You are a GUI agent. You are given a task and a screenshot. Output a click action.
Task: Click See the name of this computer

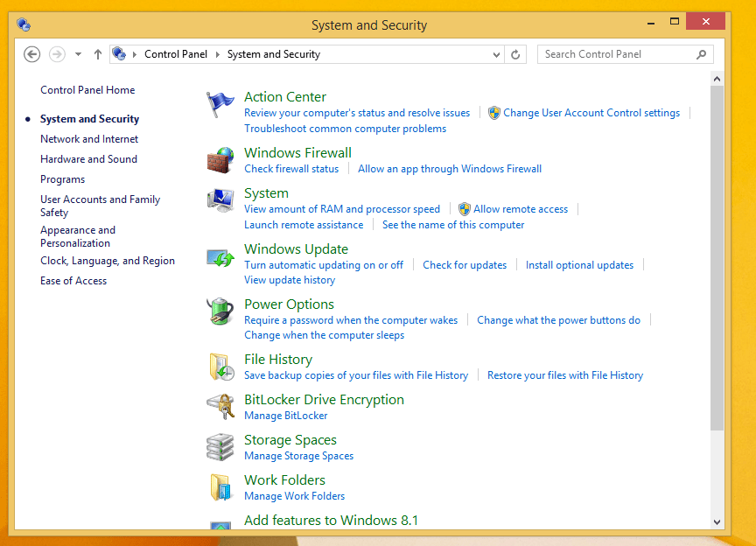(453, 225)
